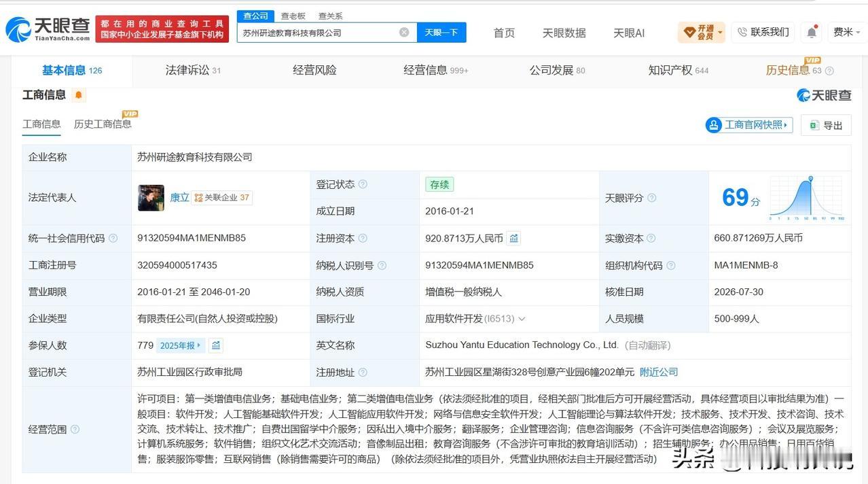
Task: Click 增值税一般纳税人 value
Action: [x=464, y=292]
